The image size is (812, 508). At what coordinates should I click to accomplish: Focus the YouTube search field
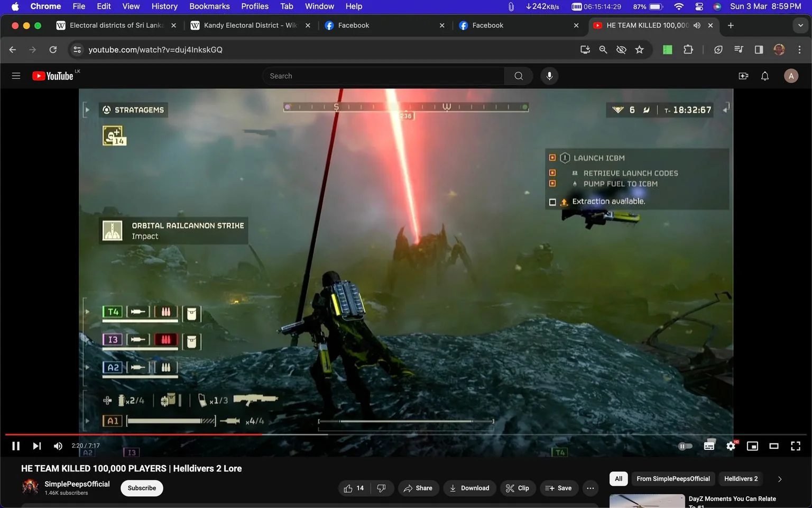point(383,76)
